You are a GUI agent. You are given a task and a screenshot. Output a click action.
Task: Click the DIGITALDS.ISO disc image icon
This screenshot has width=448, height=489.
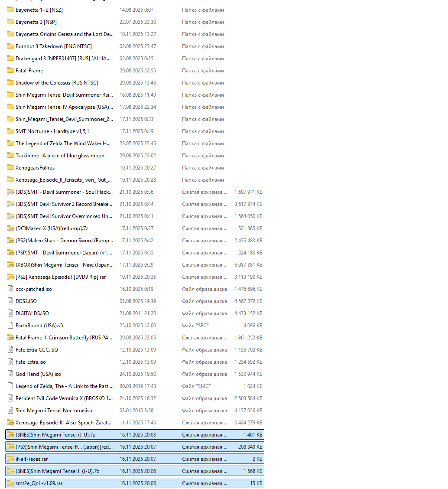pyautogui.click(x=10, y=313)
